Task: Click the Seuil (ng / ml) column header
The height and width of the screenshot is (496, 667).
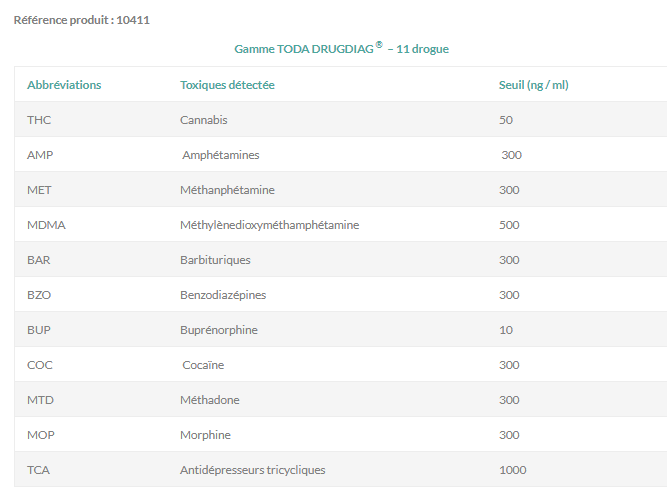Action: 533,85
